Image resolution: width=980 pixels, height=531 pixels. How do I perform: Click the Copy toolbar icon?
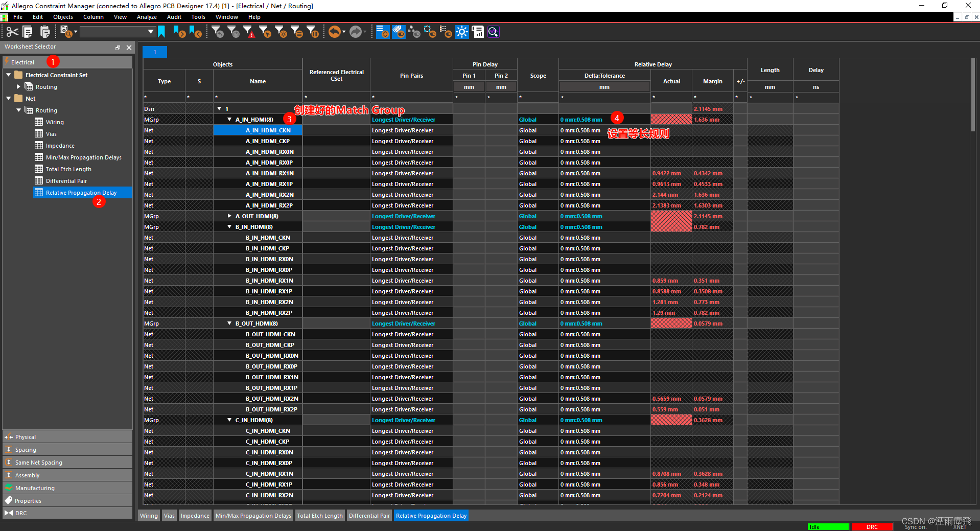(x=28, y=32)
